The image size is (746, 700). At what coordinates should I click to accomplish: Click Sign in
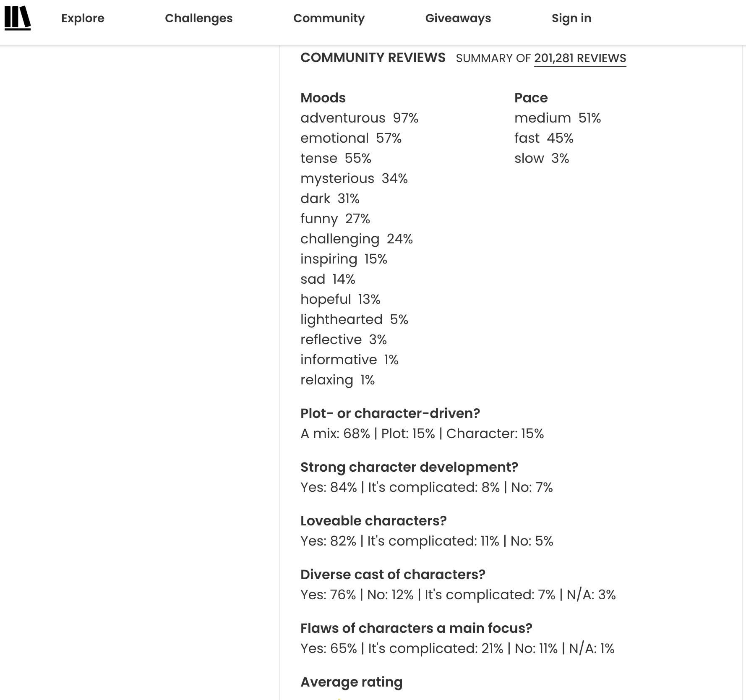(x=572, y=18)
